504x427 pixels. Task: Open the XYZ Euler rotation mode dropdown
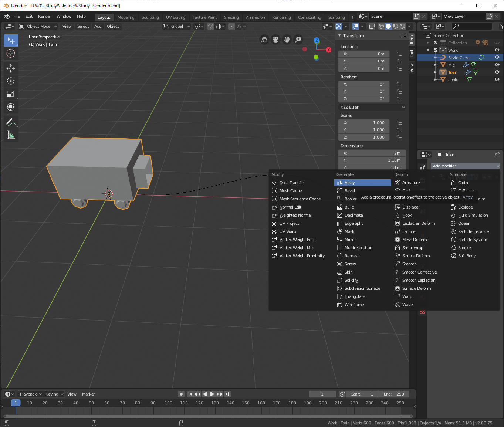pyautogui.click(x=372, y=107)
